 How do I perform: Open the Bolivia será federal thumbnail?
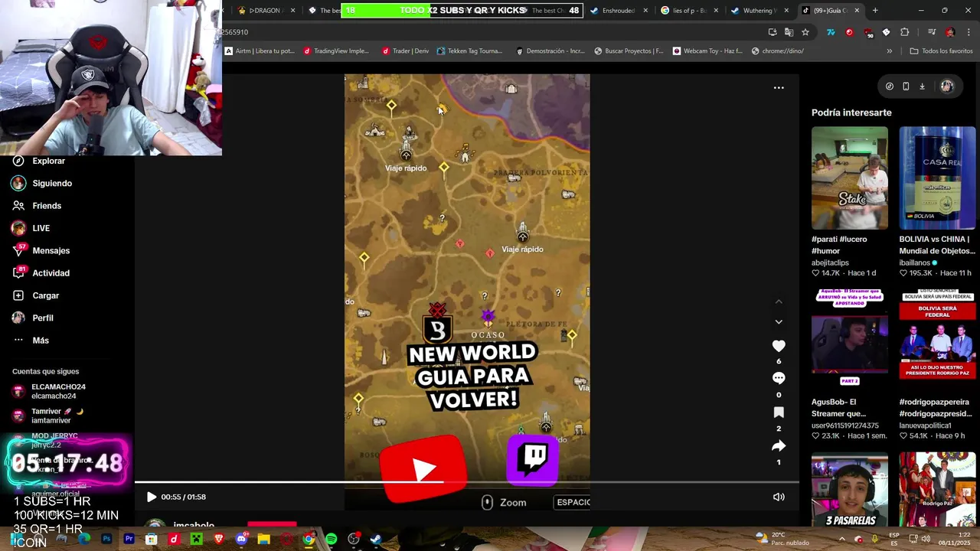click(x=937, y=341)
